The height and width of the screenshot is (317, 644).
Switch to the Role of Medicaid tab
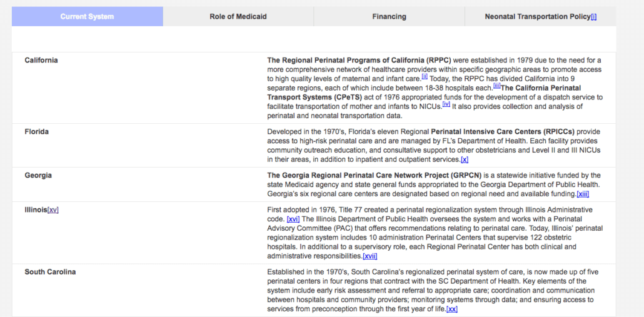point(238,16)
